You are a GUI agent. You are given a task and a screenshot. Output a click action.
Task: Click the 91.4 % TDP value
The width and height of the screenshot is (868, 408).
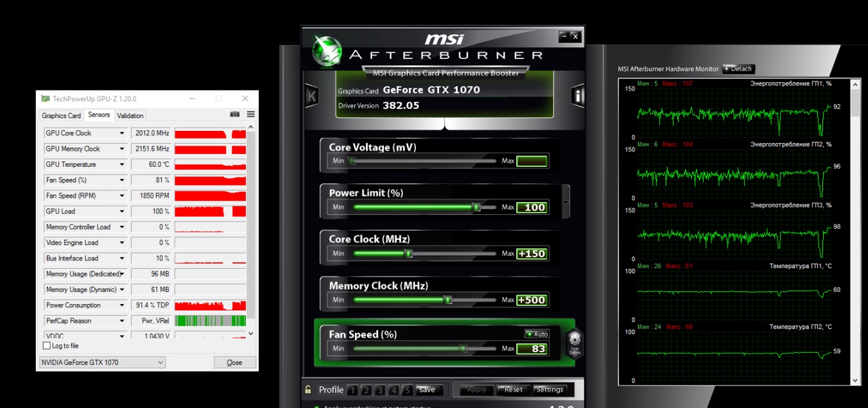152,305
